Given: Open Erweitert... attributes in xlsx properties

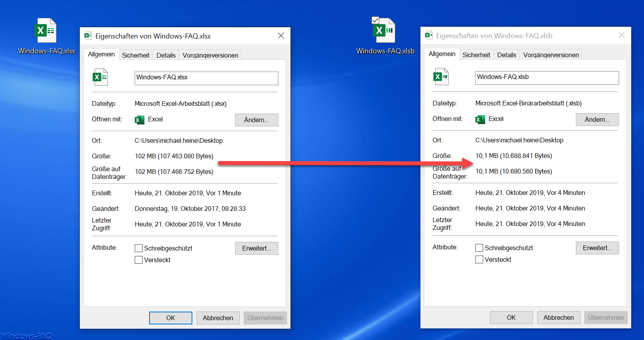Looking at the screenshot, I should [257, 248].
